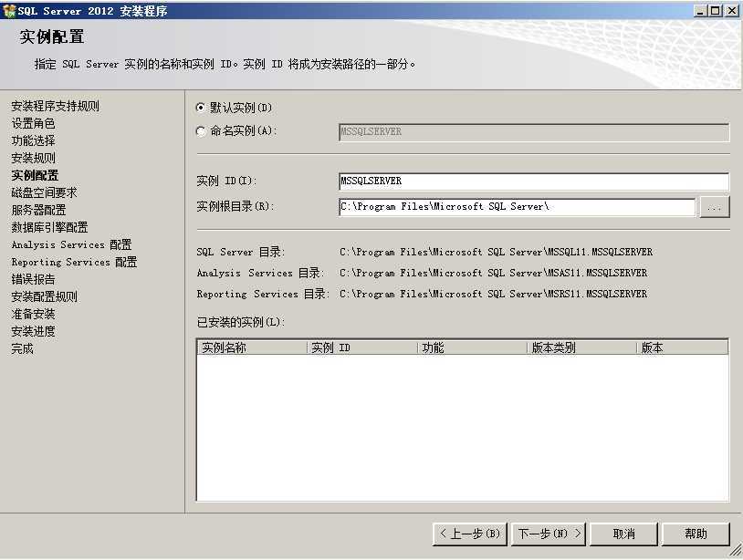
Task: Open the browse (...) button for root directory
Action: 715,207
